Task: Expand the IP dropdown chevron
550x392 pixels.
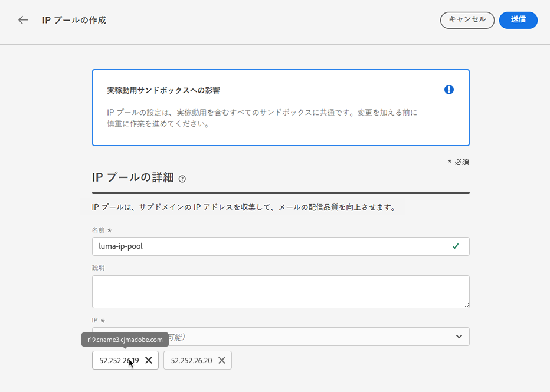Action: click(459, 337)
